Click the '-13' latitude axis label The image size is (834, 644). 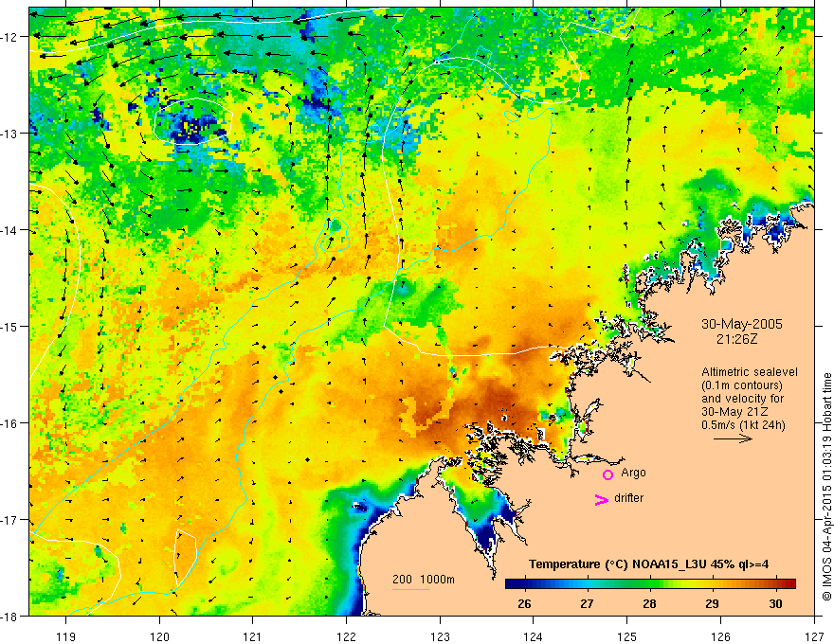point(9,134)
